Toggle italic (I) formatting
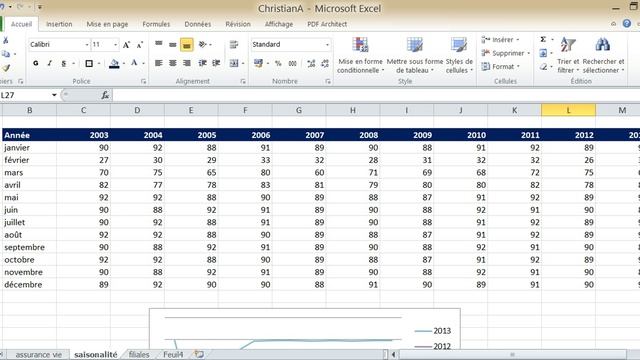 click(49, 63)
